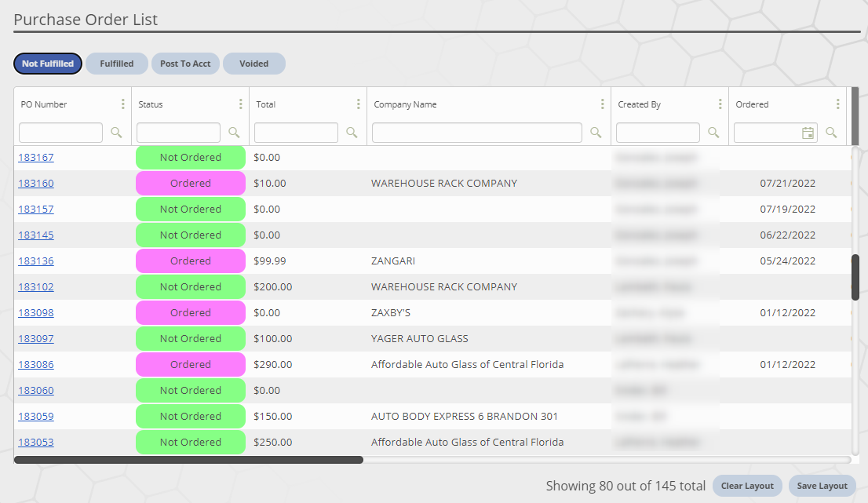Open purchase order 183060
The image size is (868, 503).
tap(36, 390)
